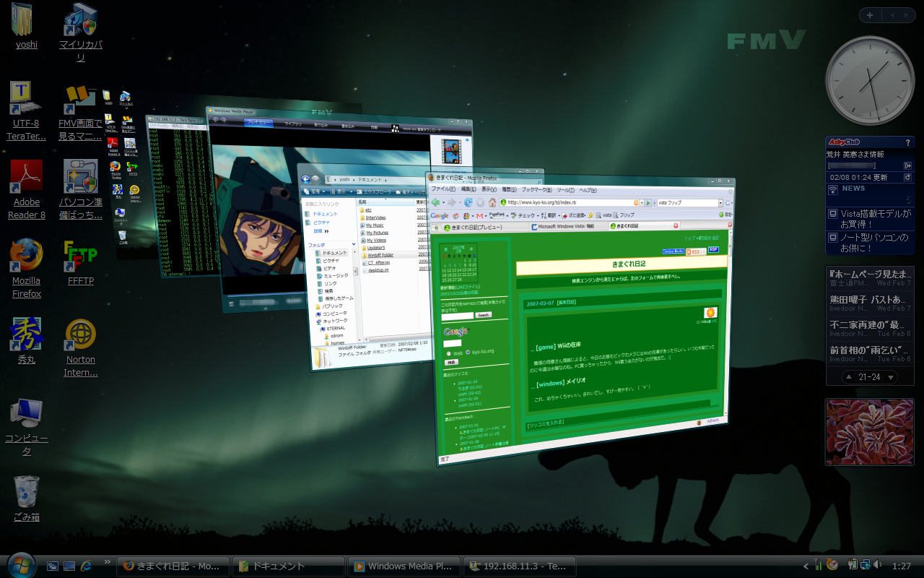Click the エクスプローラ button in the Explorer toolbar

click(374, 191)
